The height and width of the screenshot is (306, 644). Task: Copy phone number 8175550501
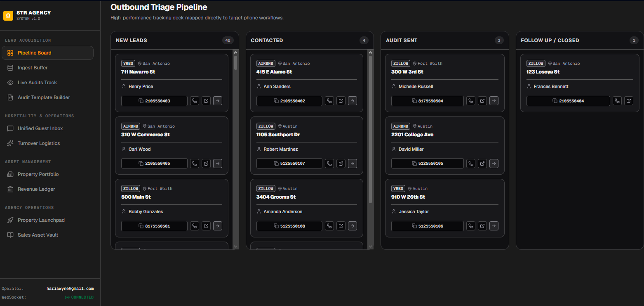click(154, 226)
